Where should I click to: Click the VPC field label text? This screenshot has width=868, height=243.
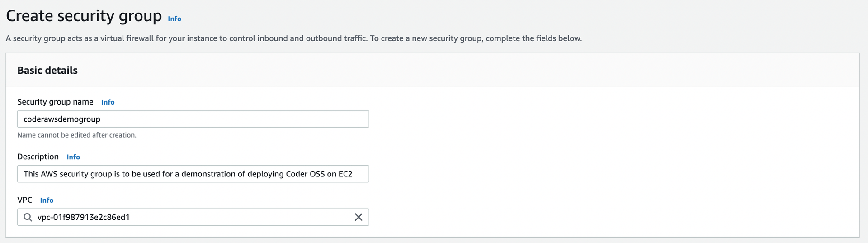(x=25, y=200)
